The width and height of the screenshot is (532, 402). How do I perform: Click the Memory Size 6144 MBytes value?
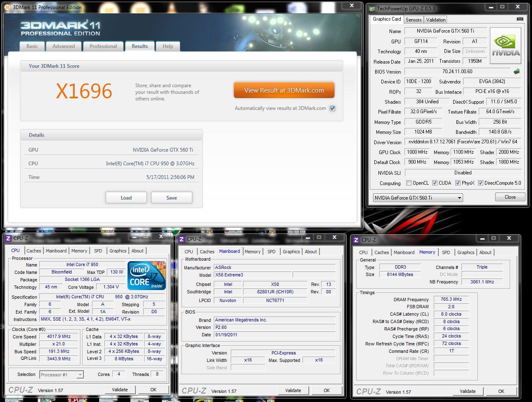(400, 274)
